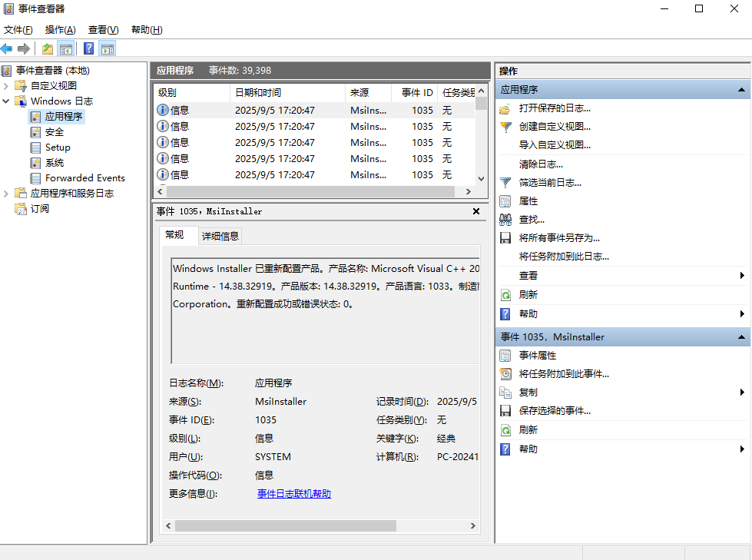Collapse the 事件 1035, MsiInstaller actions section
Screen dimensions: 752x560
click(741, 337)
